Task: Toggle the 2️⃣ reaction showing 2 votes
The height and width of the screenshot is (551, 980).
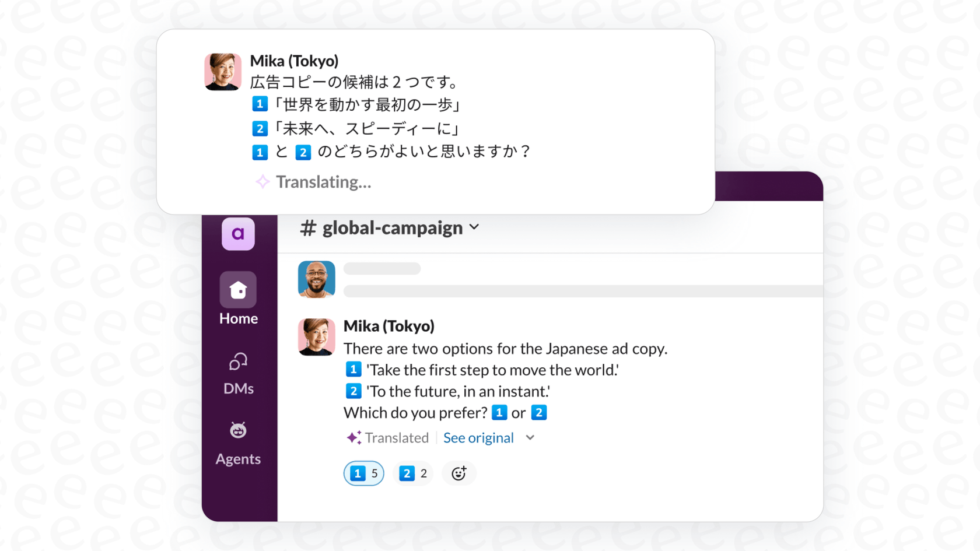Action: pos(413,473)
